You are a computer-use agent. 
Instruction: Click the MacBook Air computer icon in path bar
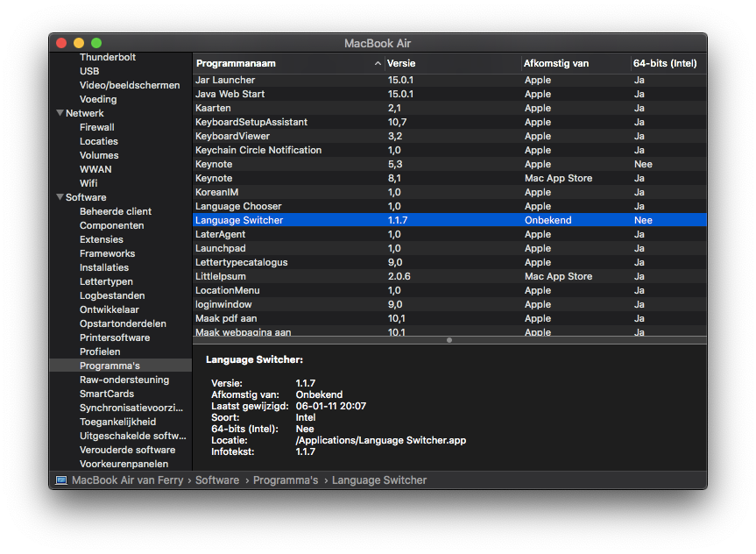[61, 480]
